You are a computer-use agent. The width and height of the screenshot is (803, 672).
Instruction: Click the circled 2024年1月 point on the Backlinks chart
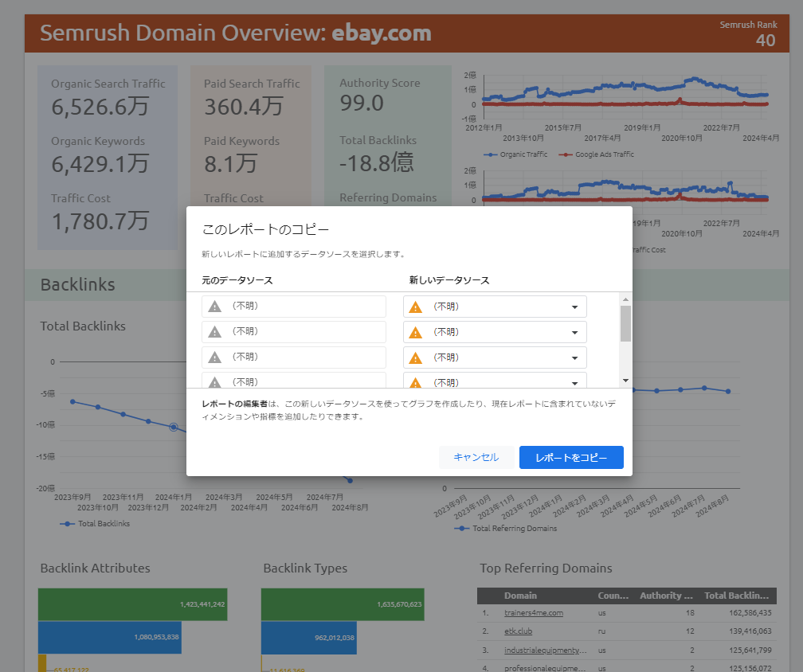(x=174, y=427)
